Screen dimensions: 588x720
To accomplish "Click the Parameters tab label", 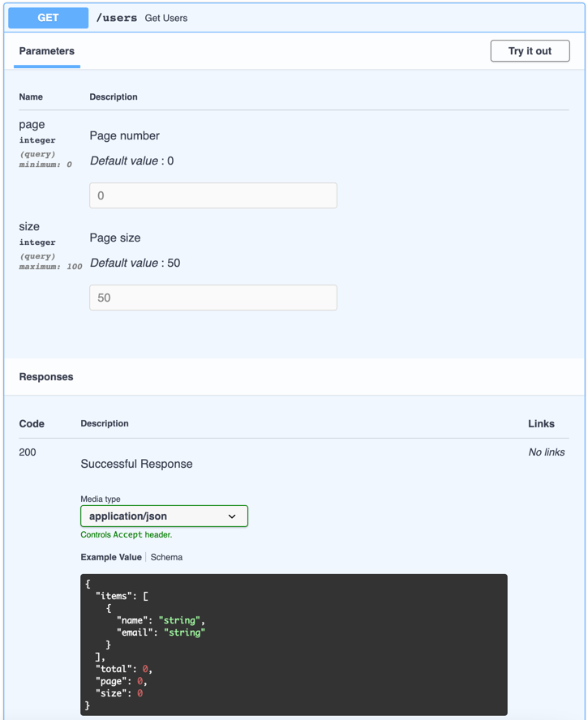I will coord(45,50).
